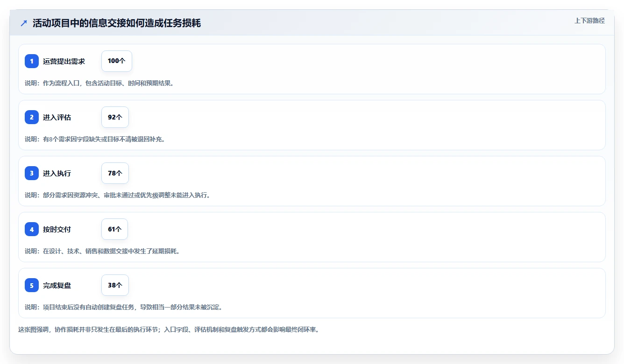Click the 78个 value chip
This screenshot has height=364, width=624.
tap(115, 173)
